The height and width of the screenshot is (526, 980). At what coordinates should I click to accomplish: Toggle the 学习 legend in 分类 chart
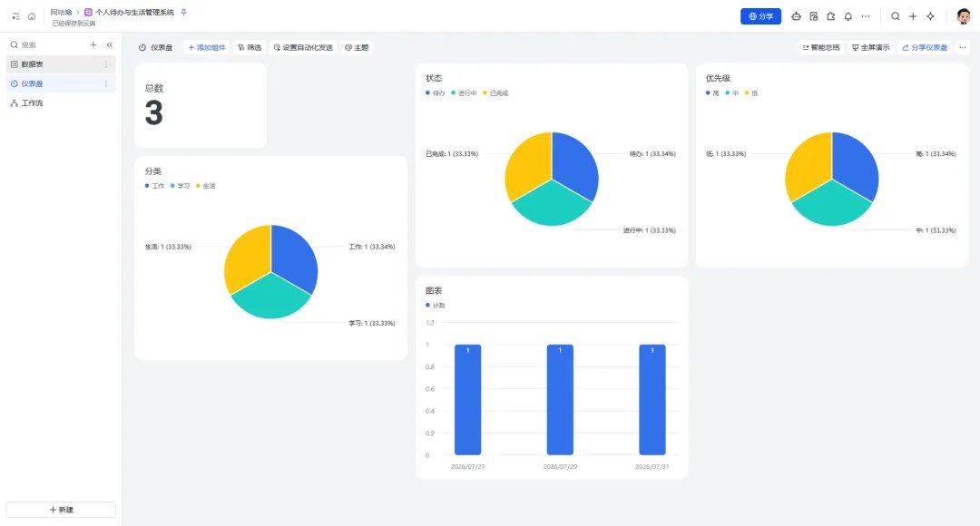(x=180, y=186)
